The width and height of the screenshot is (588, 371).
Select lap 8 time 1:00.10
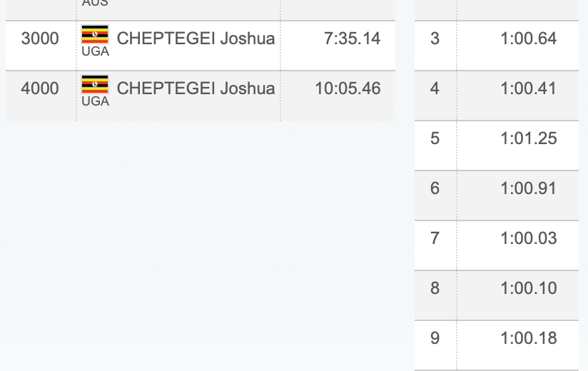coord(528,288)
